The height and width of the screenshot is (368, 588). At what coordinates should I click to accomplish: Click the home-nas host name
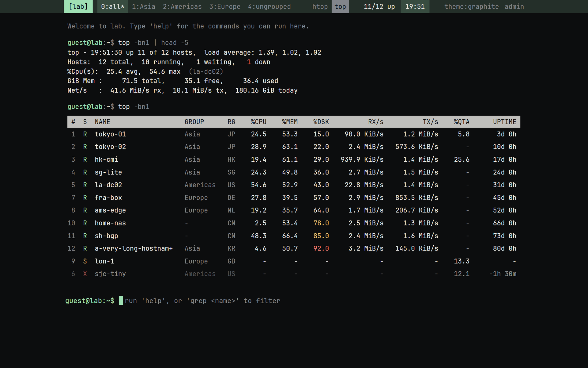coord(110,223)
